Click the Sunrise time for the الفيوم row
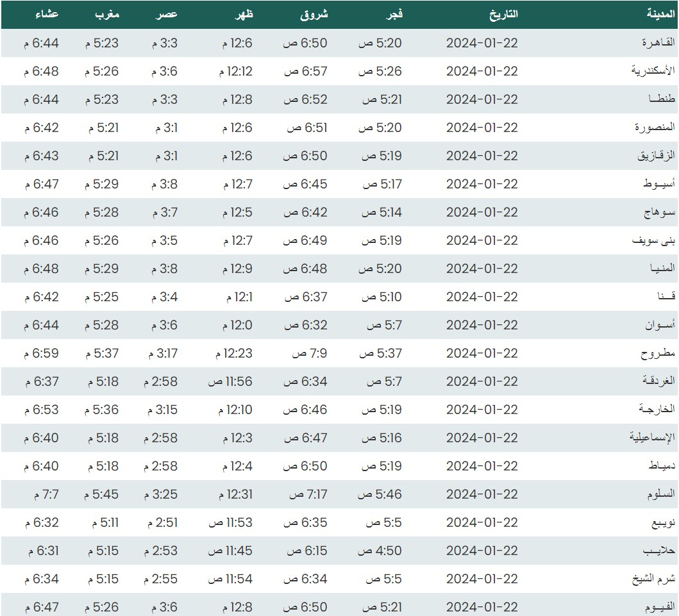 (x=306, y=607)
